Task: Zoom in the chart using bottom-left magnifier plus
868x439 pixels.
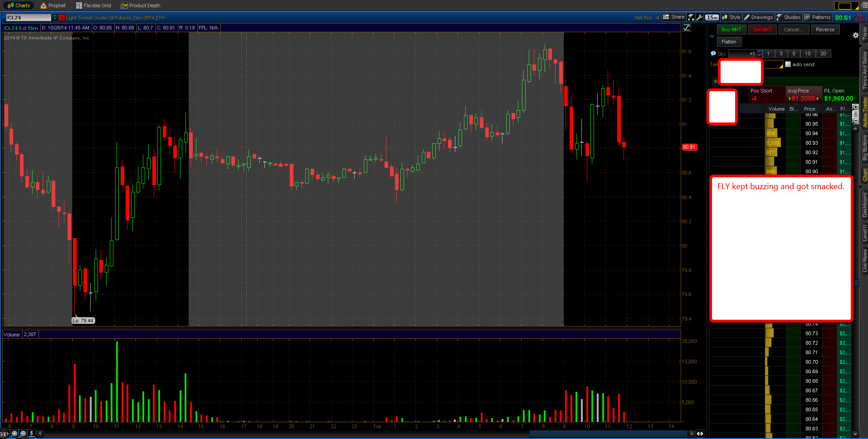Action: point(15,434)
